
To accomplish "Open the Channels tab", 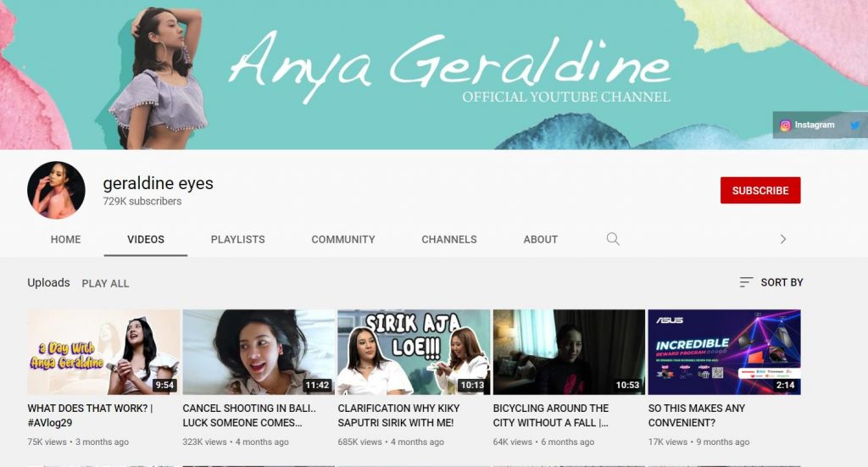I will [x=449, y=240].
